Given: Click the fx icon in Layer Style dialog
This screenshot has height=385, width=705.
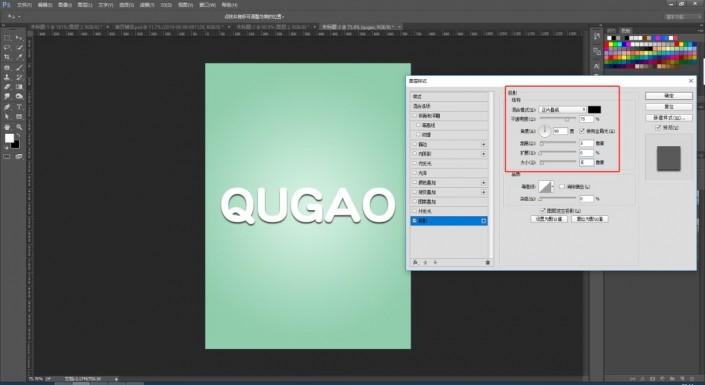Looking at the screenshot, I should (415, 262).
